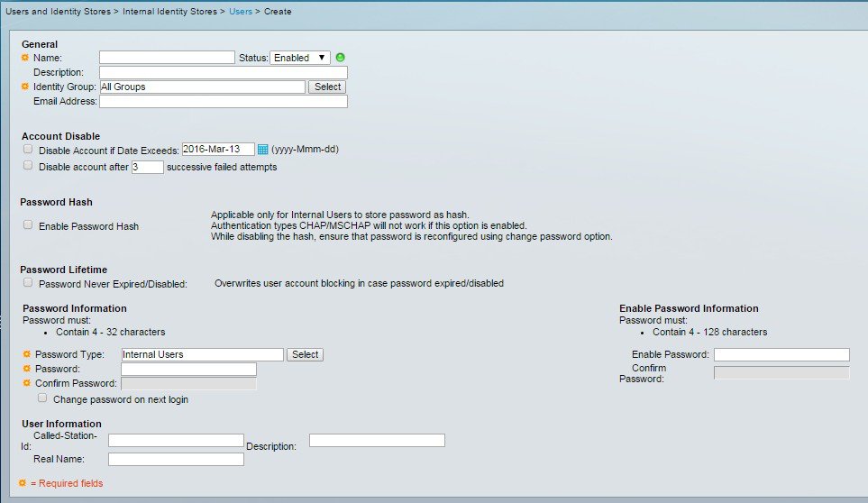Click the 'Password Lifetime' heading
Viewport: 868px width, 503px height.
click(64, 270)
